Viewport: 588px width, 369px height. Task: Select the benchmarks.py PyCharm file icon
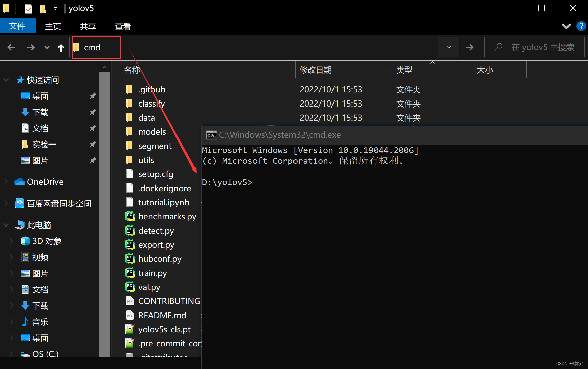(x=130, y=216)
